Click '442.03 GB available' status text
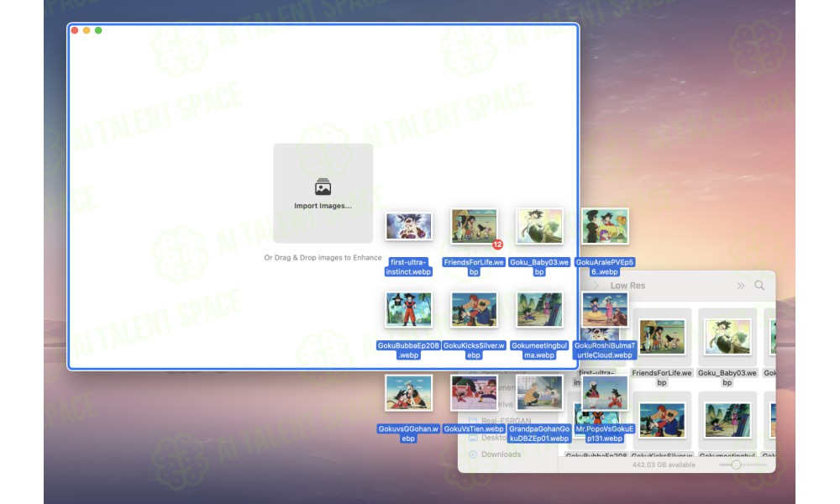 664,465
